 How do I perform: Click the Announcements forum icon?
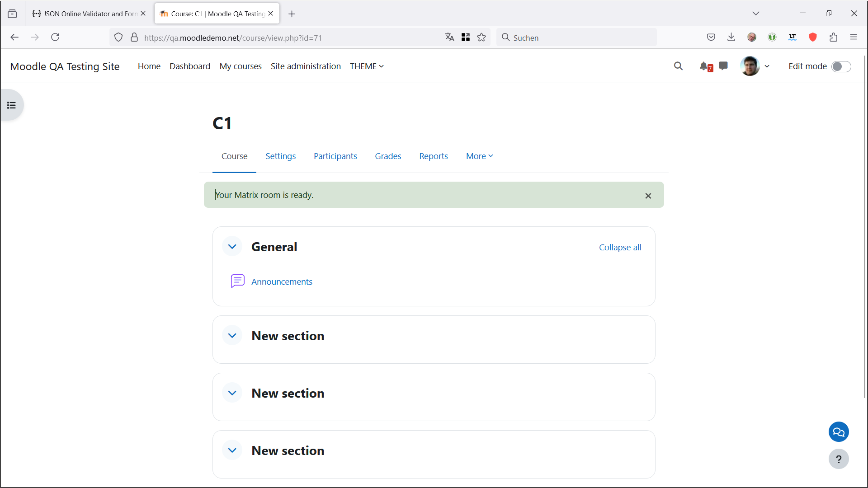[x=238, y=281]
